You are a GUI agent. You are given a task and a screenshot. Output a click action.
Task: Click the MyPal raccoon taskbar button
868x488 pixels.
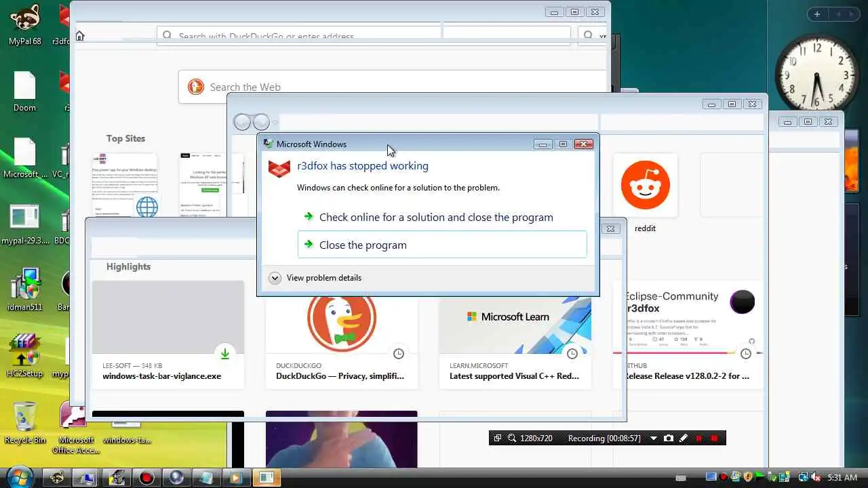tap(57, 478)
